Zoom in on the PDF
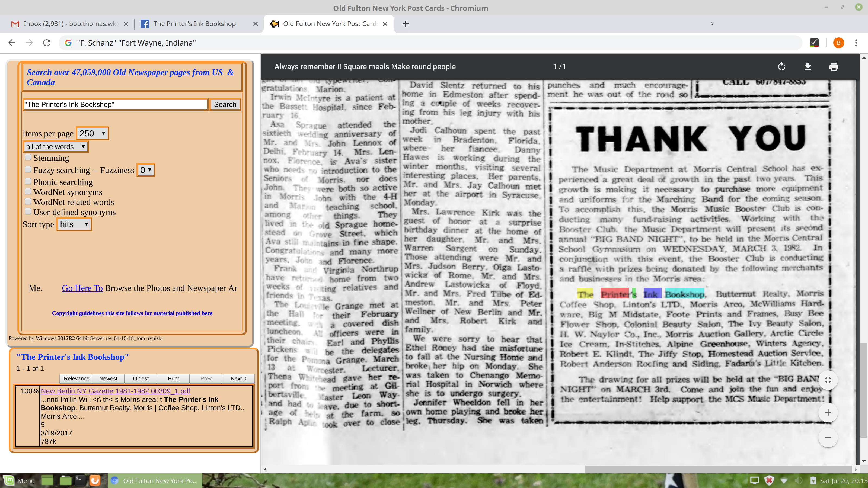 tap(828, 413)
